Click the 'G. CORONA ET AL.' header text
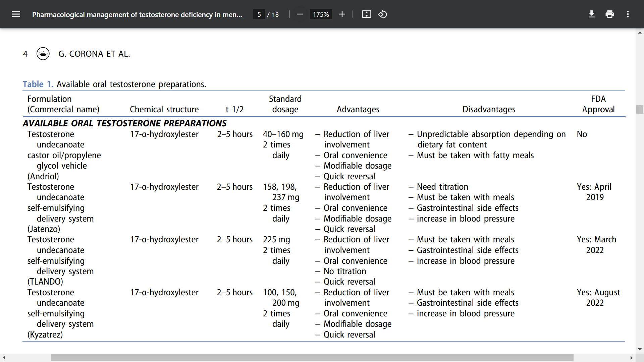 (x=94, y=54)
